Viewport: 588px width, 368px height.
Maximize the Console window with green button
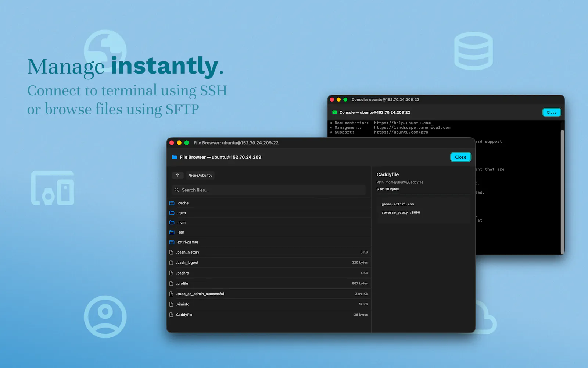(345, 100)
